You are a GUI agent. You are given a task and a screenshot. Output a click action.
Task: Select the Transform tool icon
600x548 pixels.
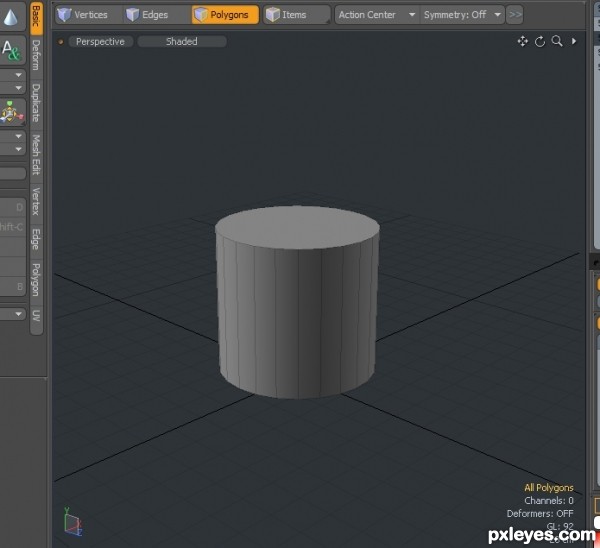[11, 113]
